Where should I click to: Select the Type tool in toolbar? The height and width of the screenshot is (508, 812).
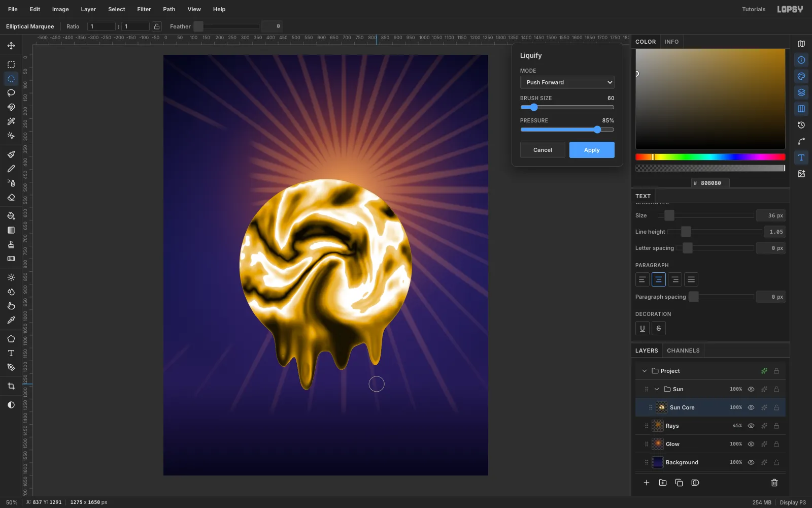click(x=11, y=353)
